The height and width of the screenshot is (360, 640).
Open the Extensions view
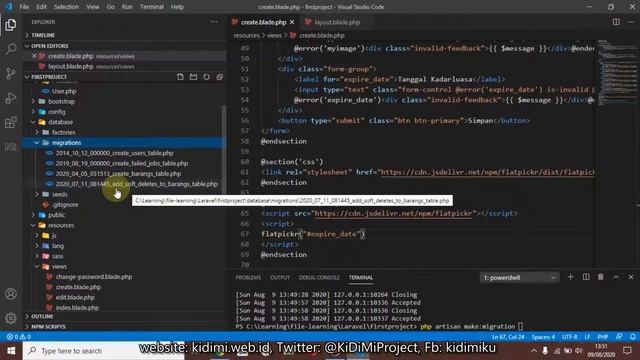coord(11,122)
